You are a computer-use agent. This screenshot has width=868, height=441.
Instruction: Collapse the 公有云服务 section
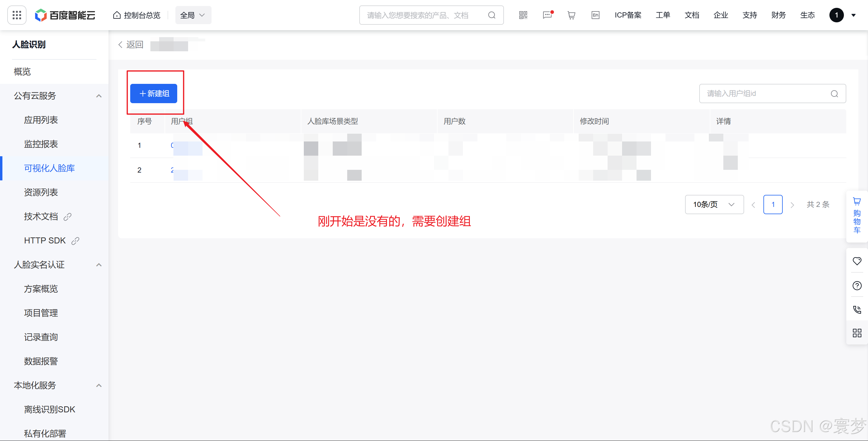pos(99,96)
